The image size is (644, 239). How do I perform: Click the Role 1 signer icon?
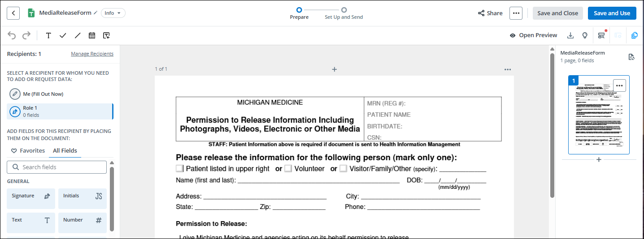15,111
